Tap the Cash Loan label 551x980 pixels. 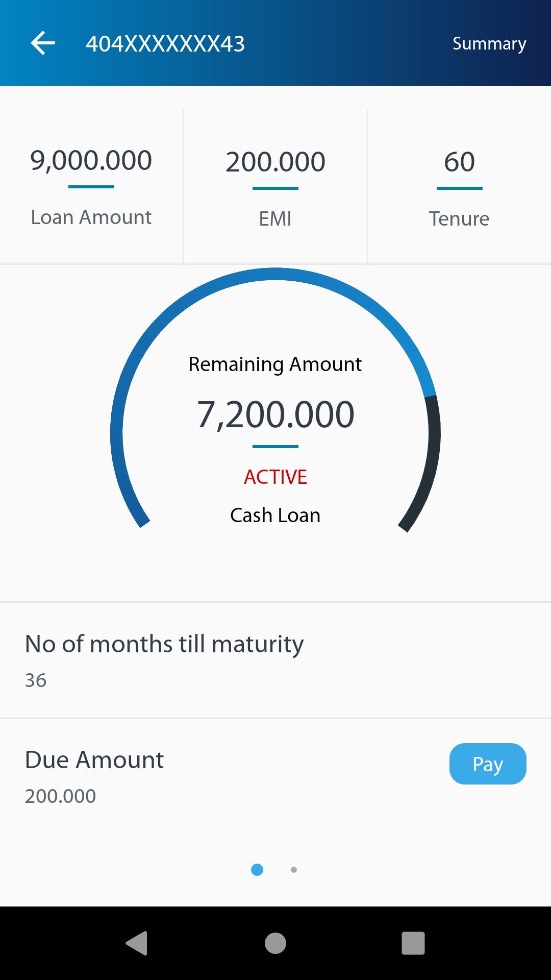pyautogui.click(x=275, y=516)
